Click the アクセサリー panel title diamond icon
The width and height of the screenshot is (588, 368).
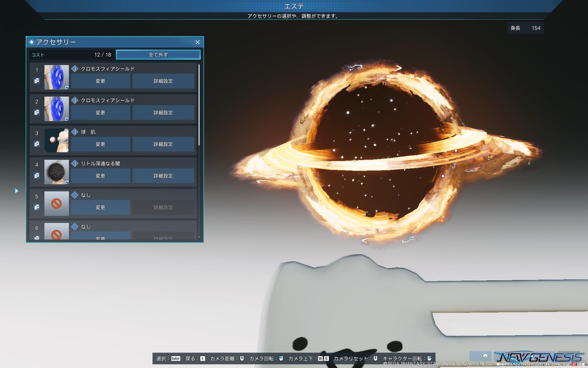32,43
